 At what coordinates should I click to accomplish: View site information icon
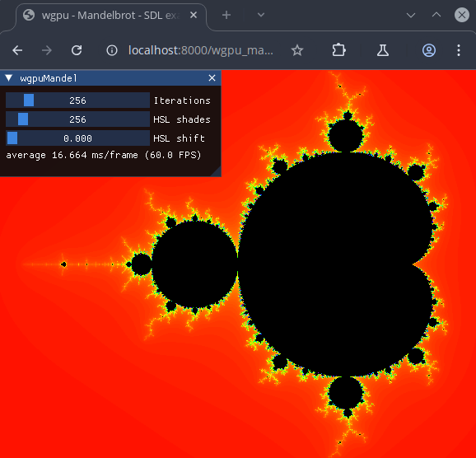click(x=112, y=50)
